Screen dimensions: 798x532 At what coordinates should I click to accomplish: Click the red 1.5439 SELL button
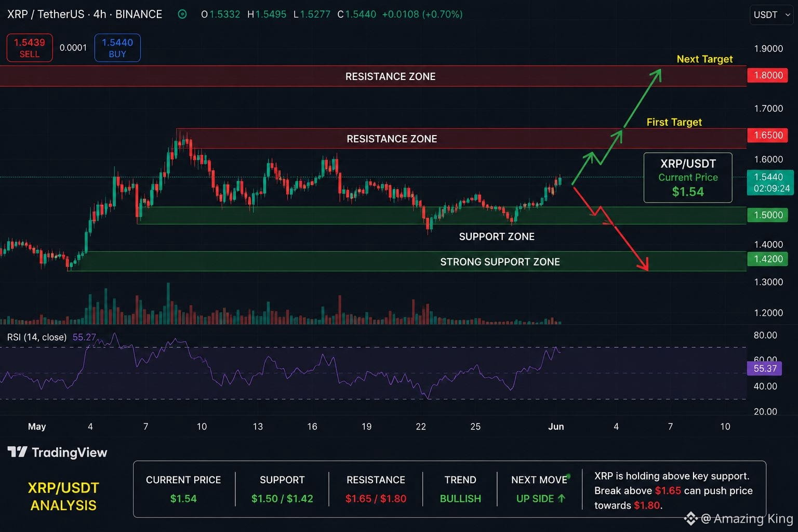30,48
